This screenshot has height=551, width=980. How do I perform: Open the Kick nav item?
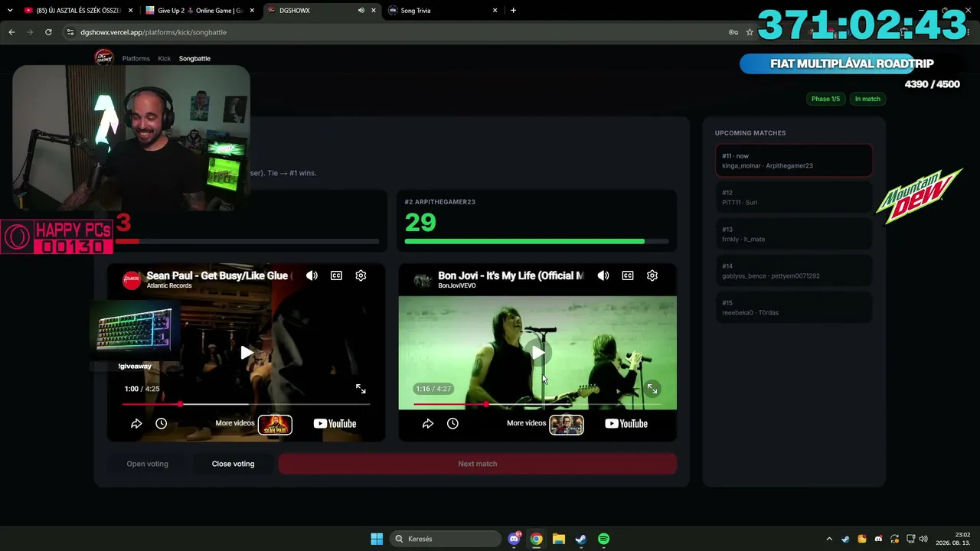click(165, 58)
